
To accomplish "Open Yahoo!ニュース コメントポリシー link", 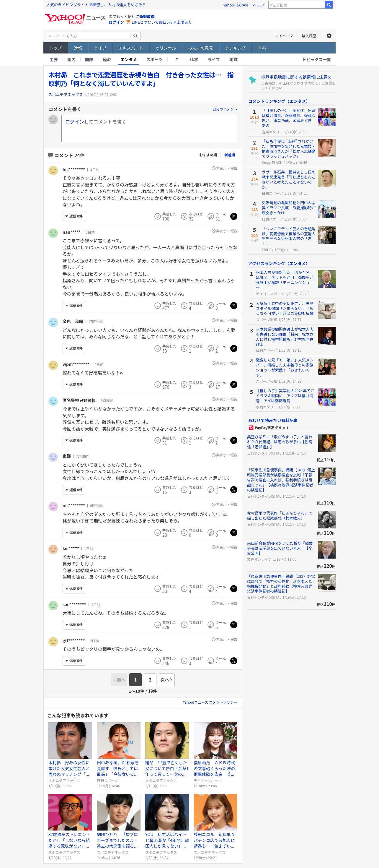I will 210,702.
